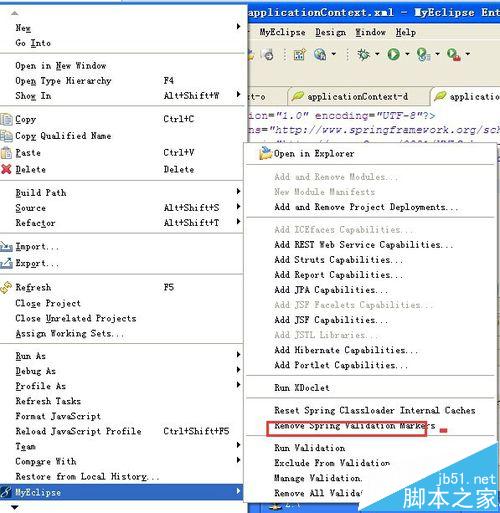
Task: Open the Window menu
Action: tap(370, 32)
